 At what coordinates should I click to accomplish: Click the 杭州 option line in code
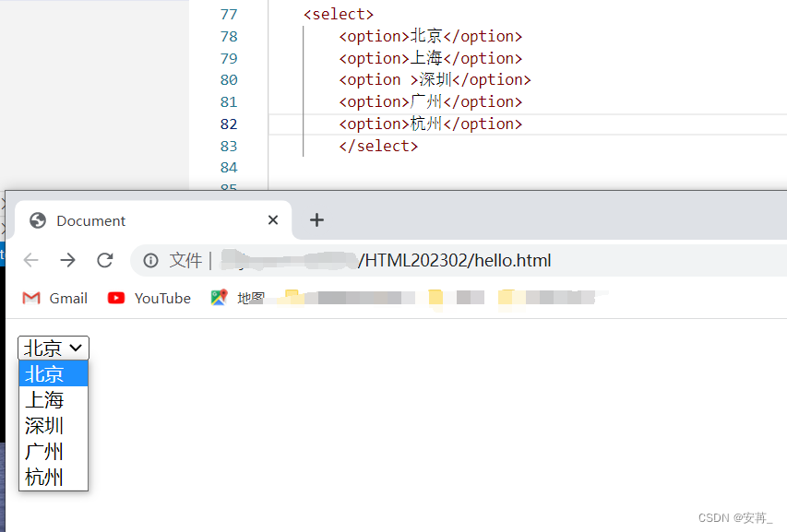pyautogui.click(x=431, y=124)
